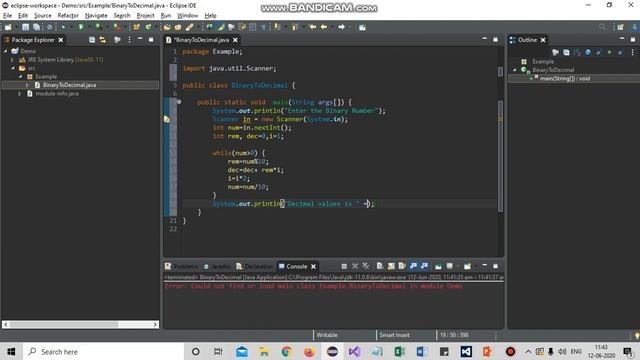Run the program with the green Run button
Screen dimensions: 640x360
coord(81,27)
